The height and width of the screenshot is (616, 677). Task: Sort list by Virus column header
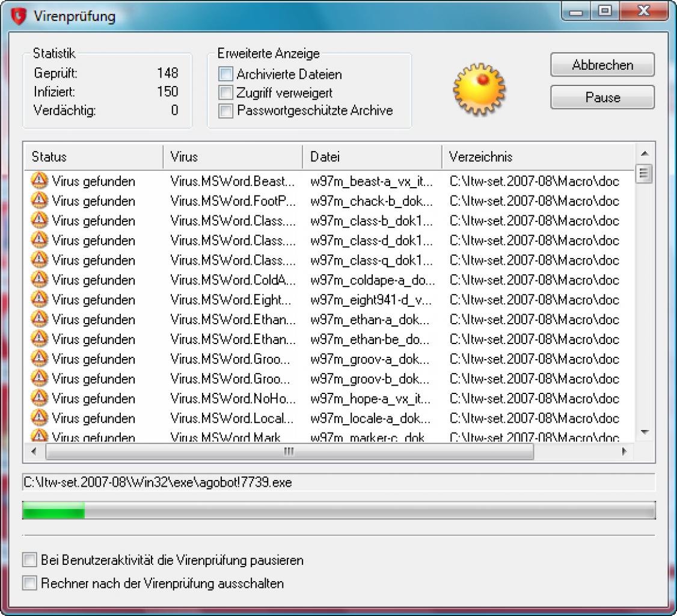233,156
